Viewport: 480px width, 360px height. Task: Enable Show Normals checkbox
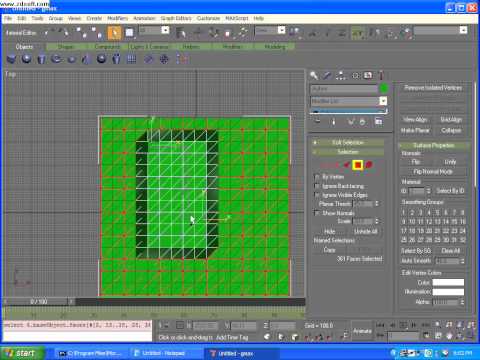click(317, 213)
